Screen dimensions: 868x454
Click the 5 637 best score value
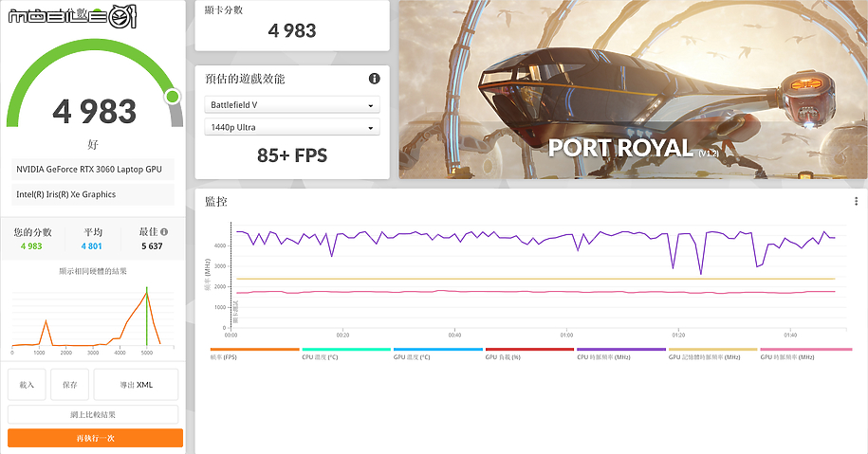(152, 246)
